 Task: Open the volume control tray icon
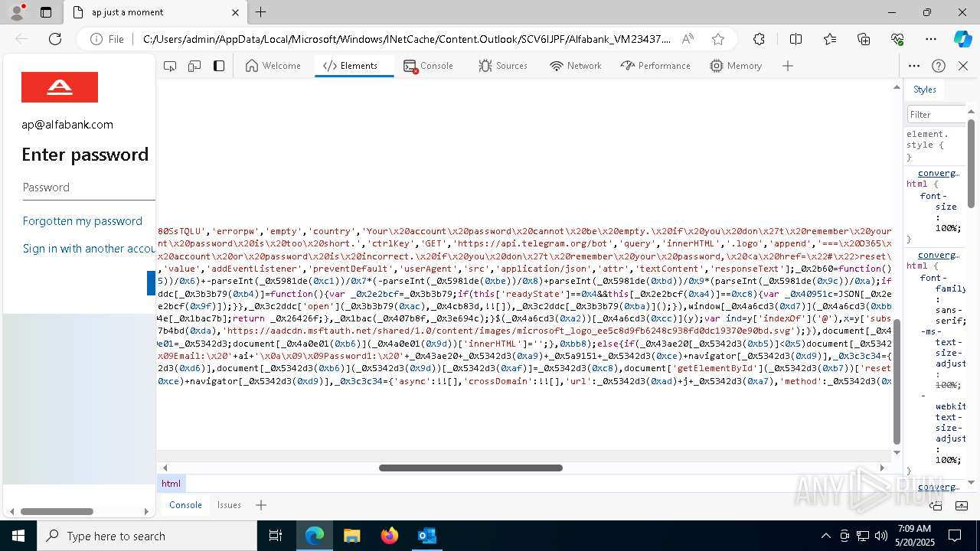(881, 536)
